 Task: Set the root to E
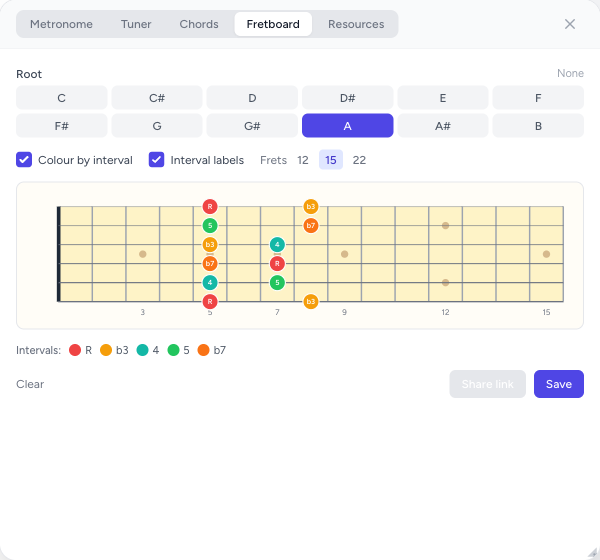pos(443,98)
